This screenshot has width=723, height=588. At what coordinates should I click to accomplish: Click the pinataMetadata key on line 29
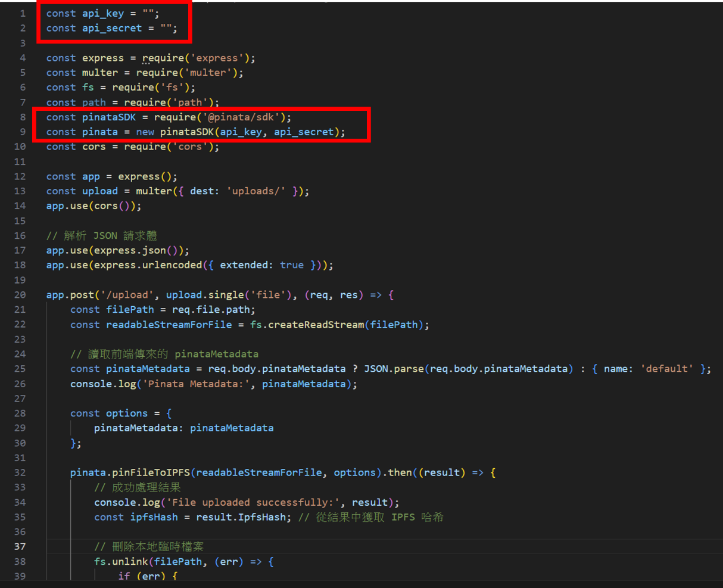[136, 428]
